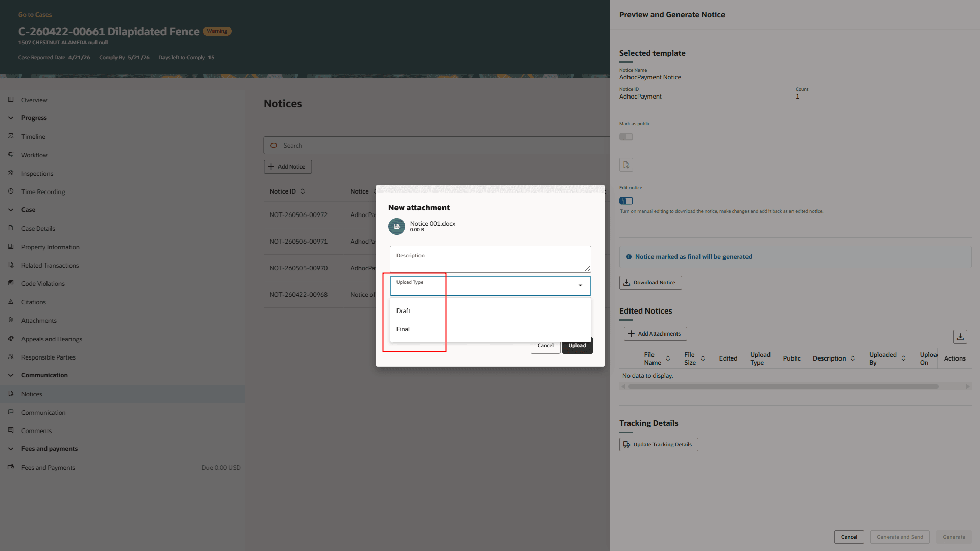Click the Go to Cases link
The image size is (980, 551).
coord(35,14)
